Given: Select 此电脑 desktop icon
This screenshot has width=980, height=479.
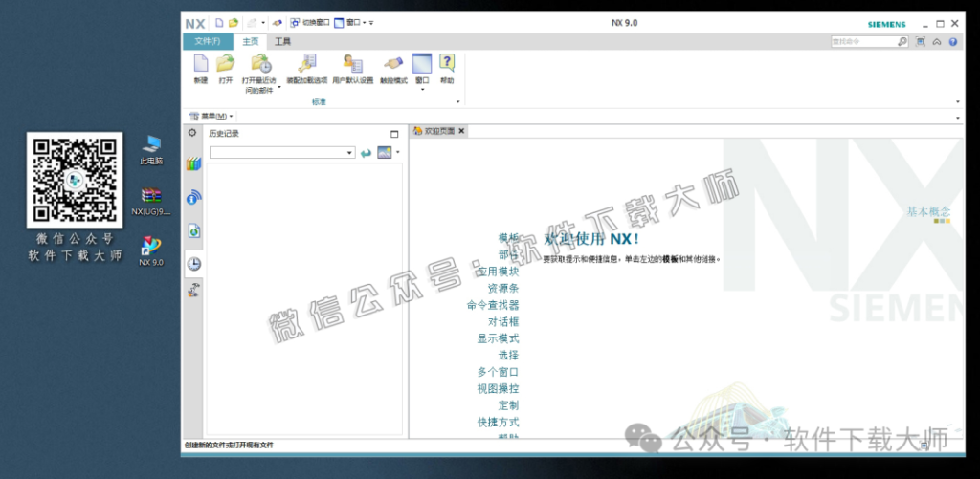Looking at the screenshot, I should pyautogui.click(x=150, y=150).
